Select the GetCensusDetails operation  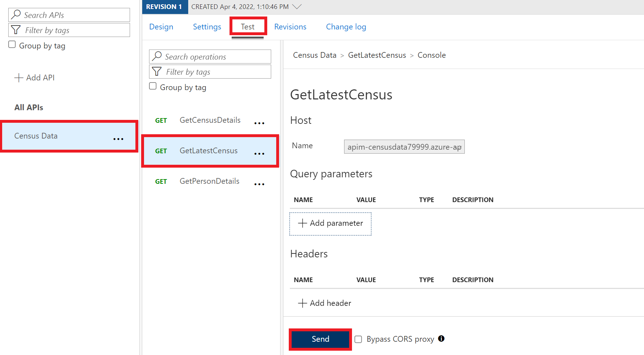click(210, 120)
